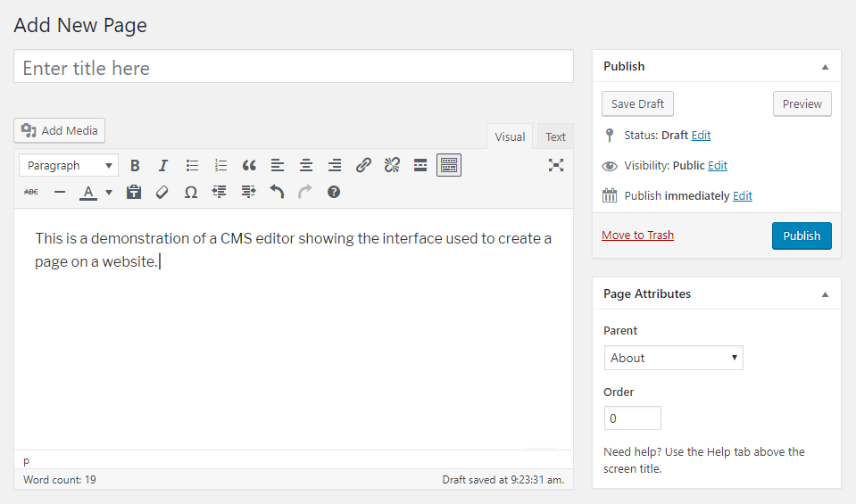
Task: Toggle the second toolbar row (Toolbar Toggle)
Action: pyautogui.click(x=449, y=165)
